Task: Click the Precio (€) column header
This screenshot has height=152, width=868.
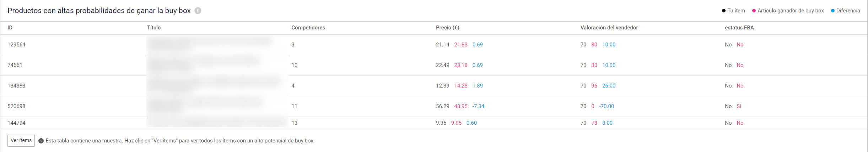Action: [x=447, y=28]
